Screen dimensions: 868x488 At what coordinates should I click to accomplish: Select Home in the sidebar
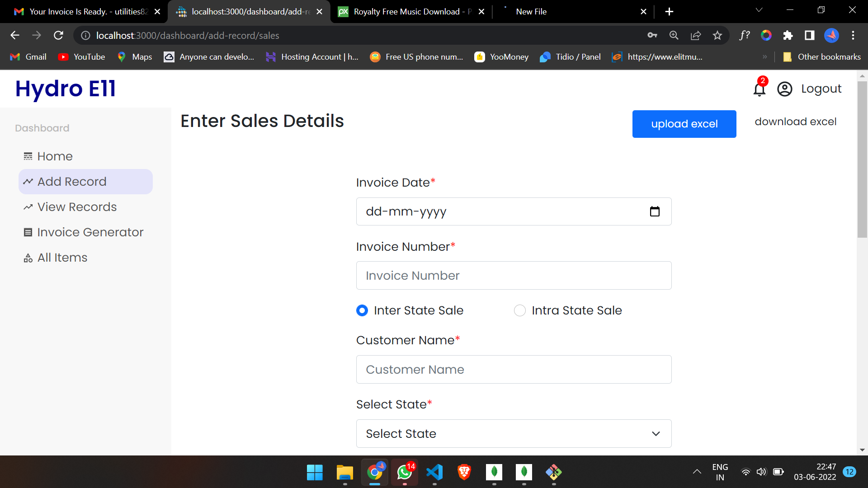(x=54, y=156)
